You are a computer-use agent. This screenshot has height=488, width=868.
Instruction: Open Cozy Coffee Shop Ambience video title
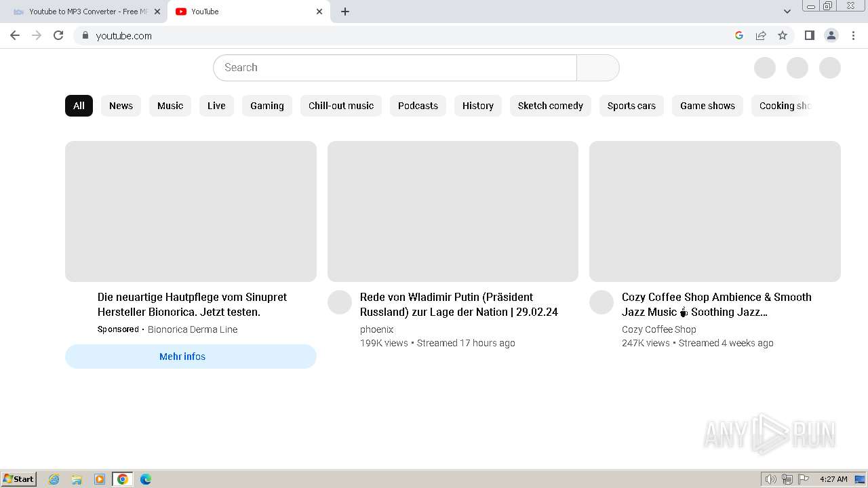tap(717, 304)
